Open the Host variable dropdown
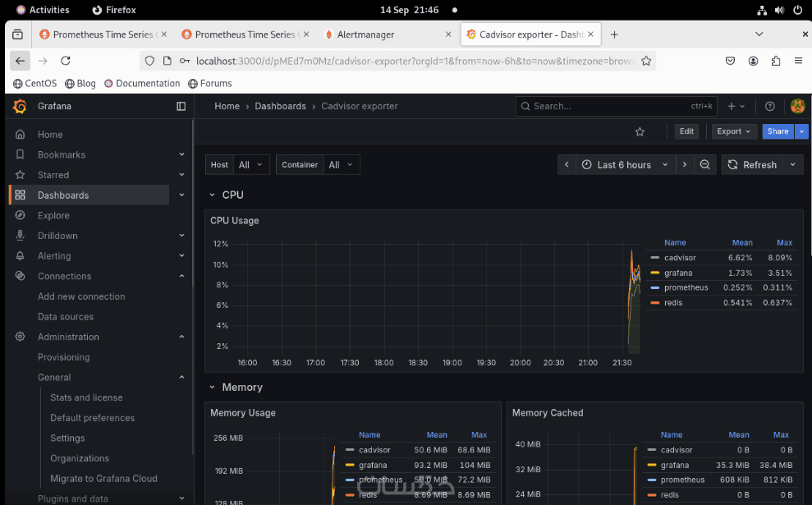The image size is (812, 505). 252,165
